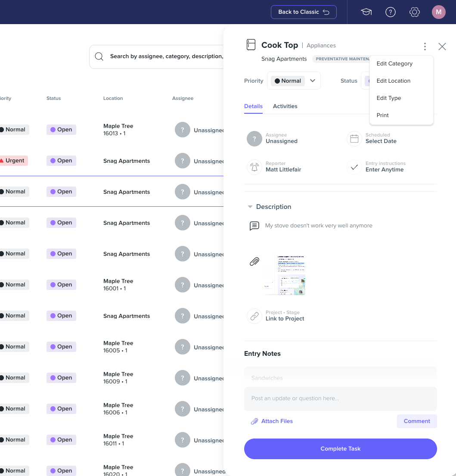Viewport: 456px width, 476px height.
Task: Click Link to Project
Action: (285, 318)
